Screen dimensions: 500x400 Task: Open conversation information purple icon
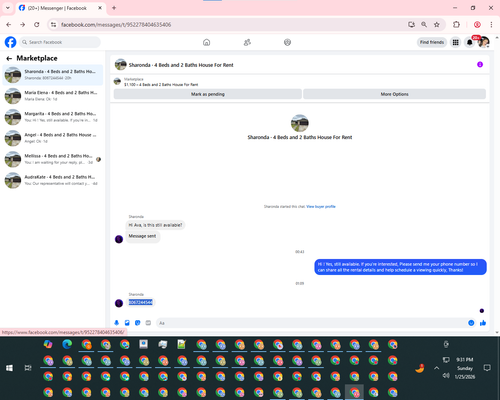(480, 64)
